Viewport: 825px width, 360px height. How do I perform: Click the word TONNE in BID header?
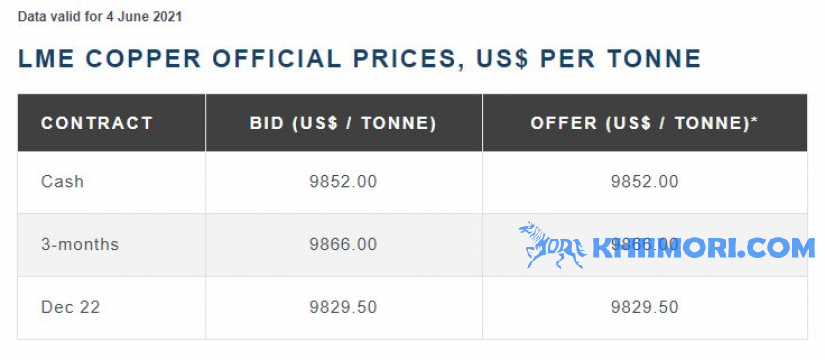tap(400, 123)
